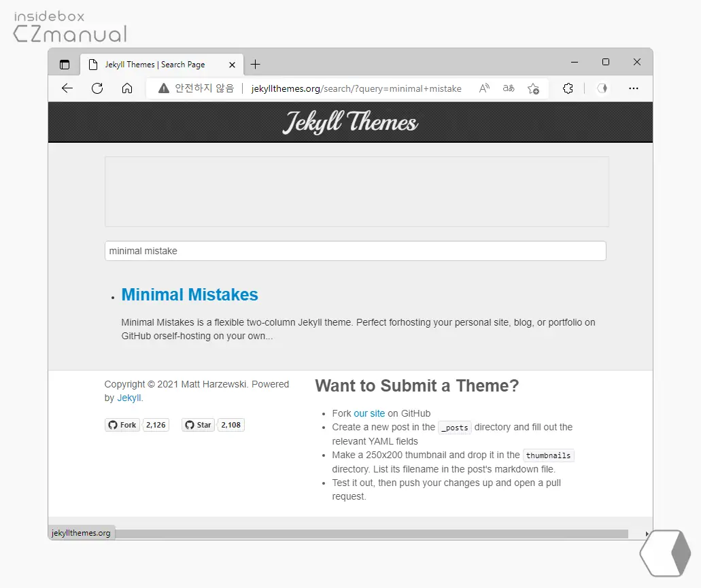Screen dimensions: 701x588
Task: Select the Jekyll Themes Search Page tab
Action: coord(162,65)
